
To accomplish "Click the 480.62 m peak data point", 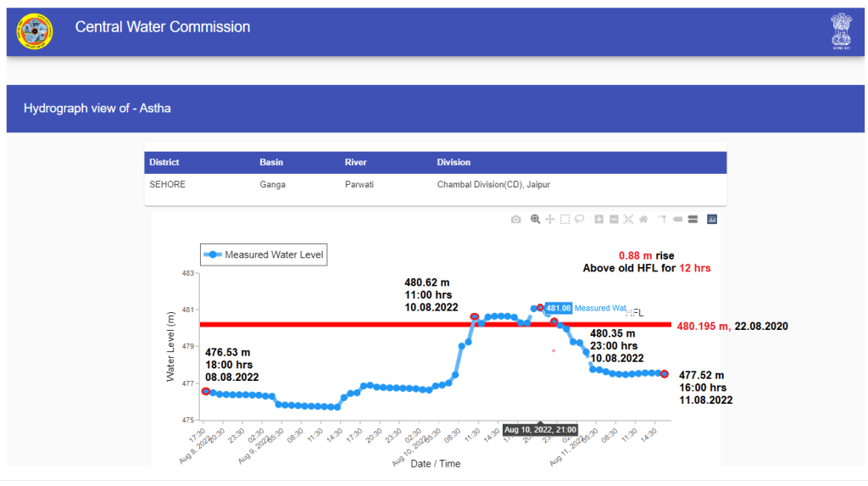I will pos(475,316).
